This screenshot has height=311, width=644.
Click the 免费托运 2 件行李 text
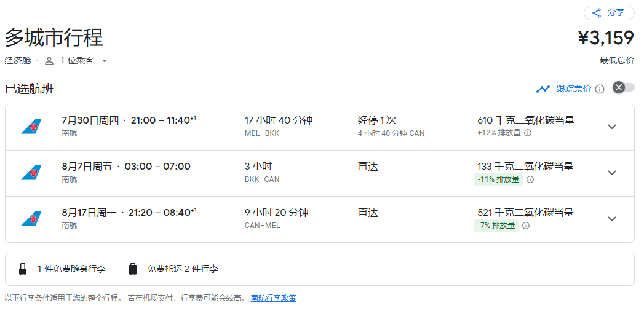point(183,269)
